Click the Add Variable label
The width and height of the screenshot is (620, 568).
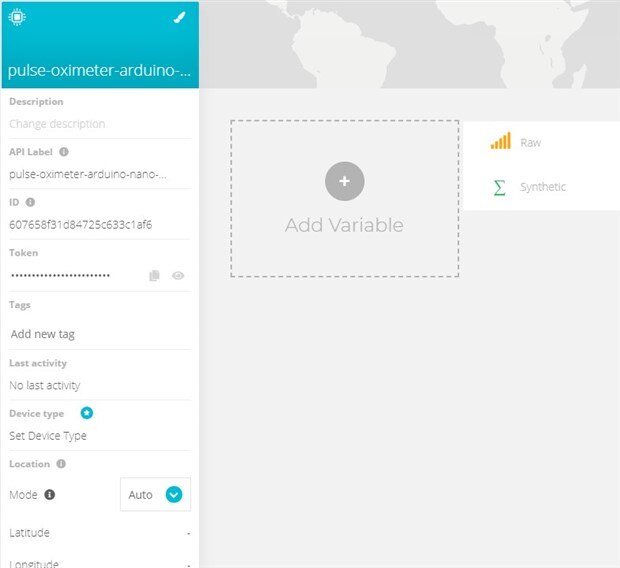tap(344, 225)
